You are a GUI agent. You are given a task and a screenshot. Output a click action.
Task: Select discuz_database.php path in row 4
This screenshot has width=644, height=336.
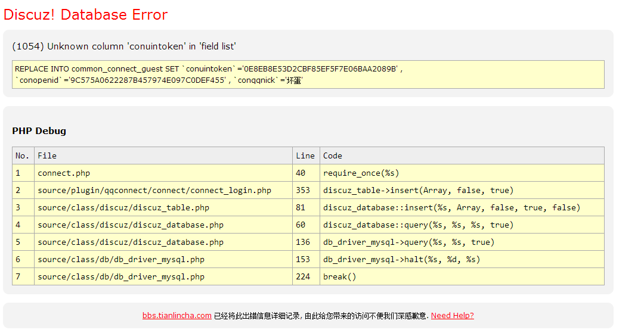(163, 225)
